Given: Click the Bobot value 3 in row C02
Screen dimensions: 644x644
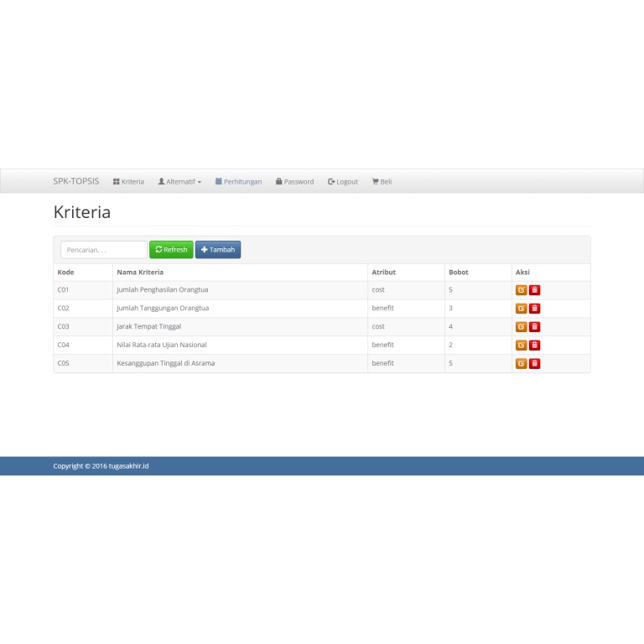Looking at the screenshot, I should coord(450,308).
